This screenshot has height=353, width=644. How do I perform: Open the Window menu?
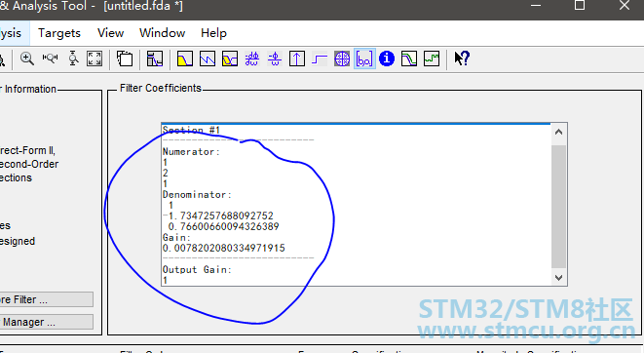click(x=163, y=33)
